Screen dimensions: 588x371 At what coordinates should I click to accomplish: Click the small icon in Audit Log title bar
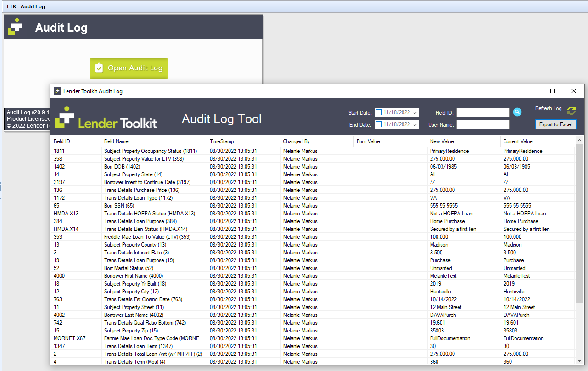pos(57,91)
